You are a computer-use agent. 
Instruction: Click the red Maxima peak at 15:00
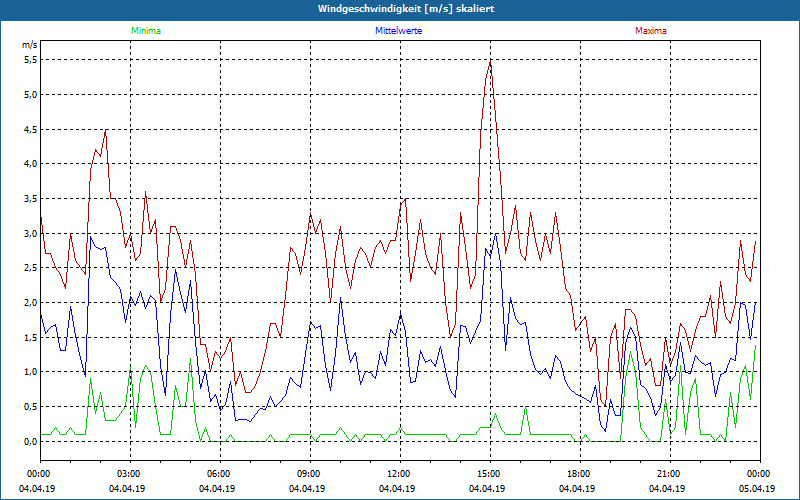pyautogui.click(x=490, y=62)
